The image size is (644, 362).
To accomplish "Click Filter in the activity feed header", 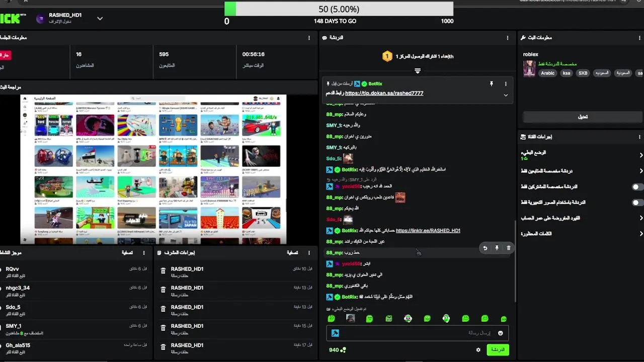I will 127,253.
